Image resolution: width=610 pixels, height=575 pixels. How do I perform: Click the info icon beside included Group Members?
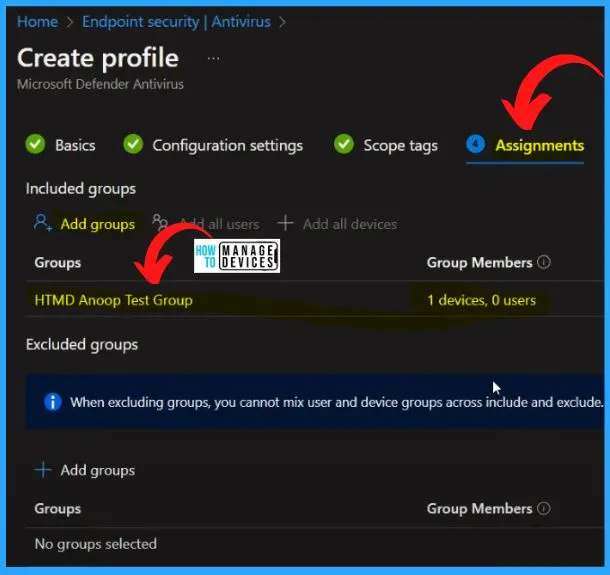click(x=544, y=262)
